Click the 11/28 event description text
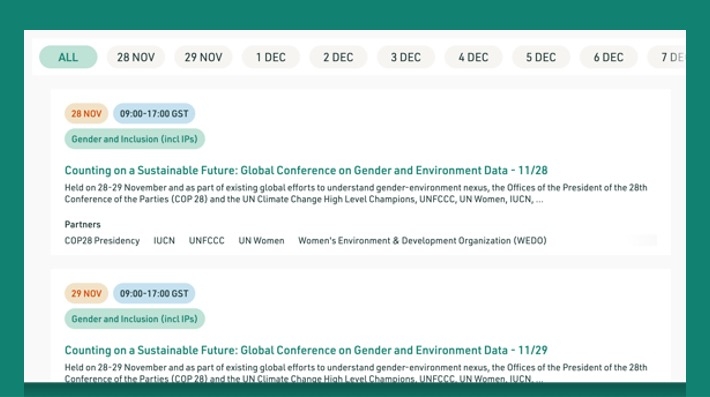Viewport: 710px width, 397px height. (x=356, y=193)
